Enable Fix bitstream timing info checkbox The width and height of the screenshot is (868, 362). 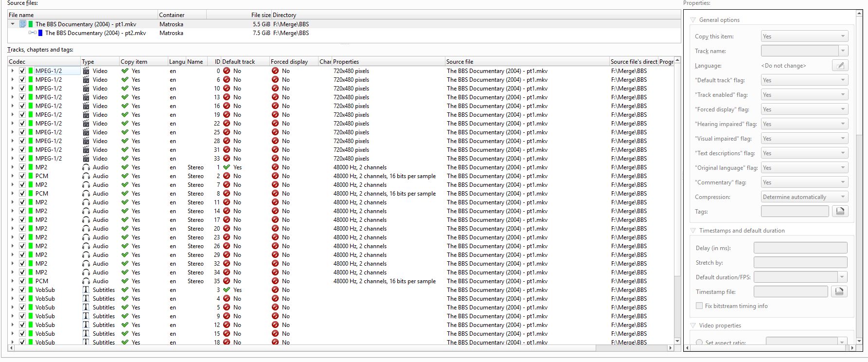[699, 306]
